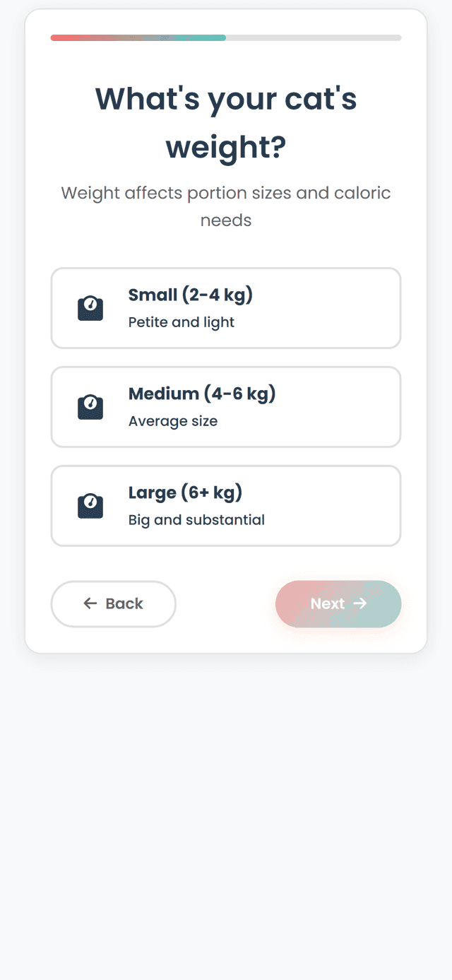Click the Medium card's weight-scale glyph
The width and height of the screenshot is (452, 980).
click(90, 407)
